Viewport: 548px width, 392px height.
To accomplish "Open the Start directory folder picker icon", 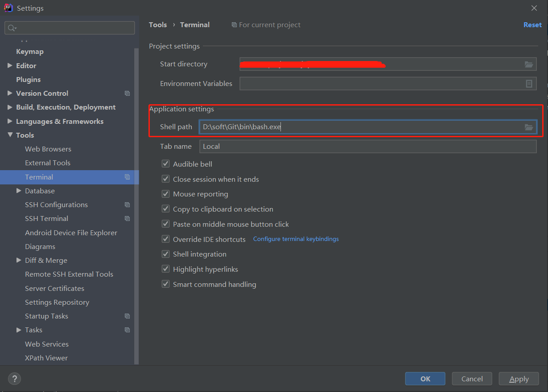I will coord(529,64).
